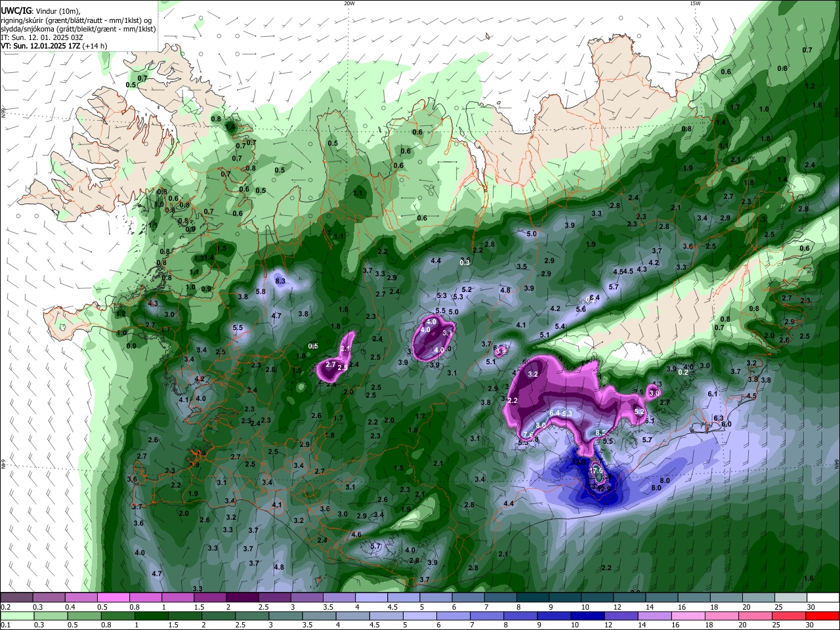Click the white lake shape in northern Iceland
840x630 pixels.
tap(479, 159)
